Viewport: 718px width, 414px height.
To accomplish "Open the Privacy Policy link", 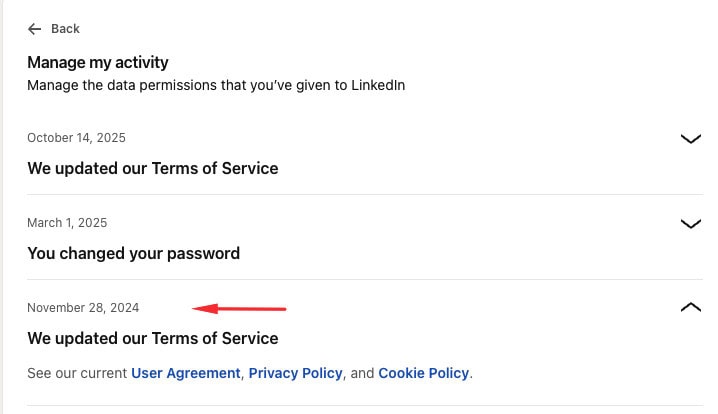I will coord(296,373).
